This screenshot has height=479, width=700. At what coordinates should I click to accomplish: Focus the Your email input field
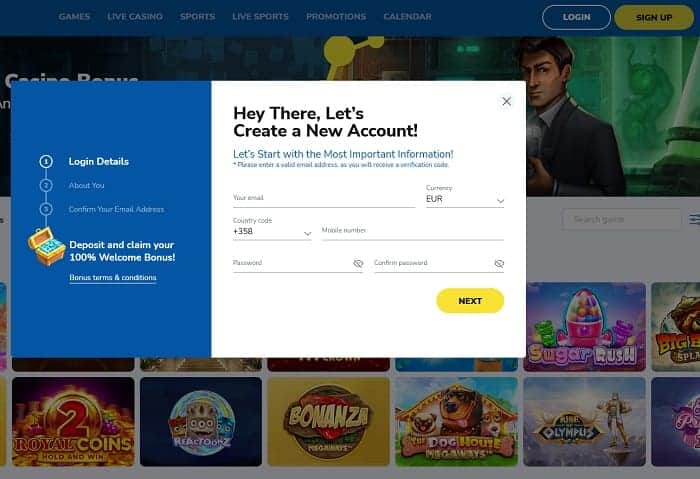(x=324, y=198)
